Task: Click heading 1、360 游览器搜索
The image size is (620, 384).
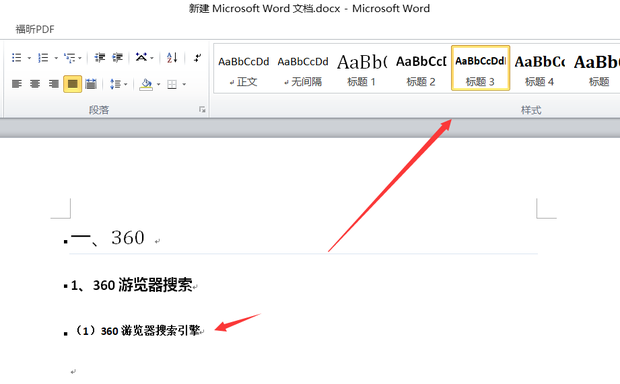Action: pos(131,285)
